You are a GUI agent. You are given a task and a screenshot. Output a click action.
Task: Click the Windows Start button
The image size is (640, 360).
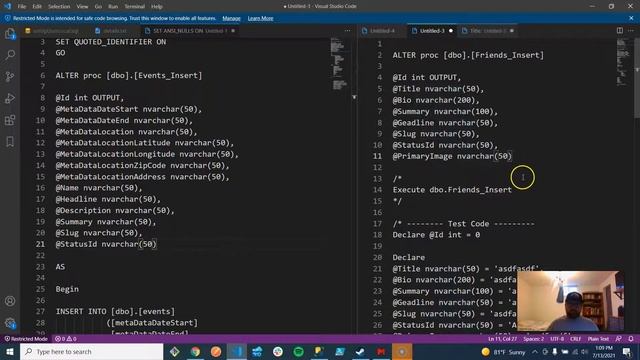coord(10,351)
